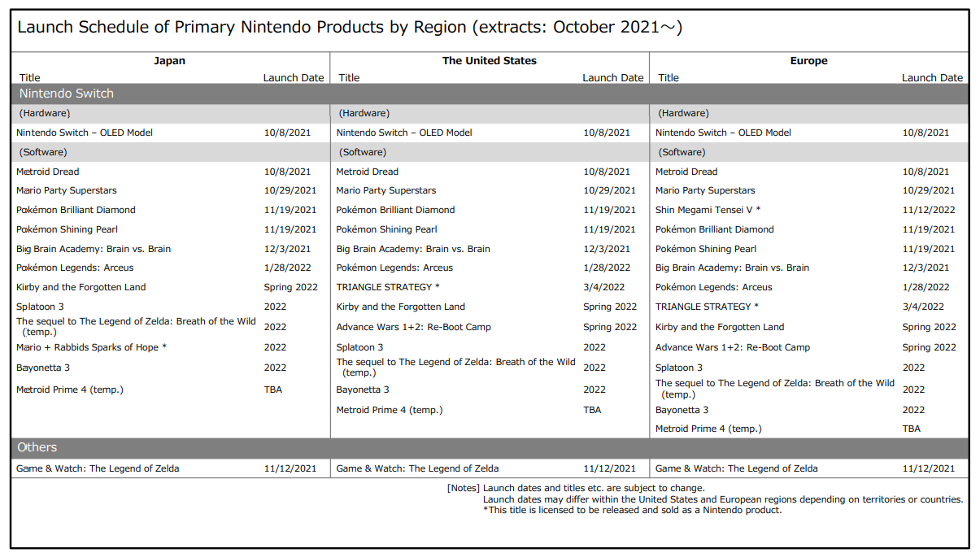Select 'Metroid Prime 4 (temp.)' in the United States column
The height and width of the screenshot is (553, 980).
click(x=390, y=410)
